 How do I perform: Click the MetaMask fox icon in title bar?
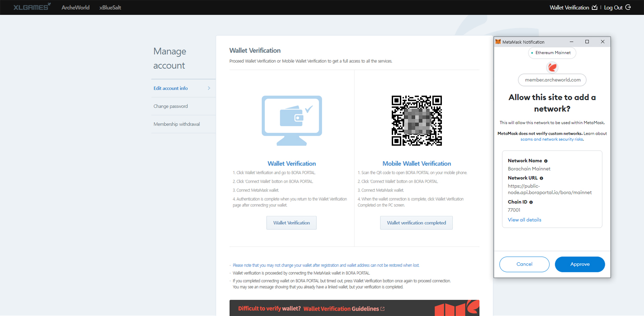click(498, 42)
